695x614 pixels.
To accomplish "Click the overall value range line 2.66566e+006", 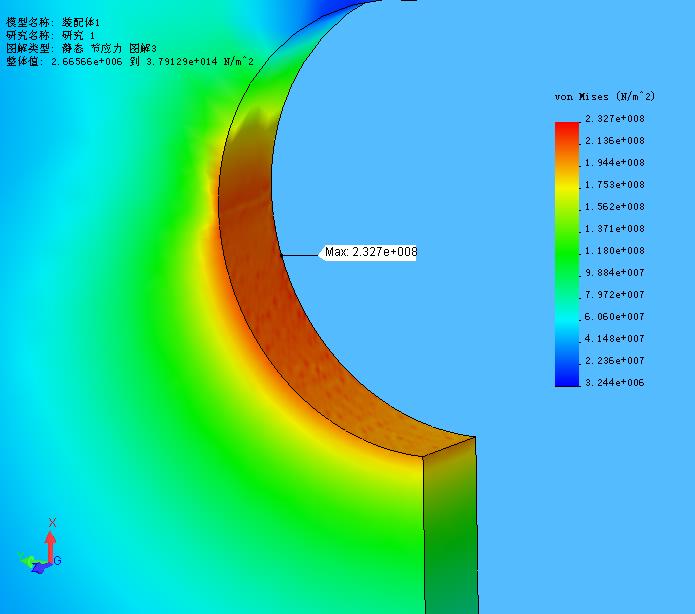I will pyautogui.click(x=130, y=62).
